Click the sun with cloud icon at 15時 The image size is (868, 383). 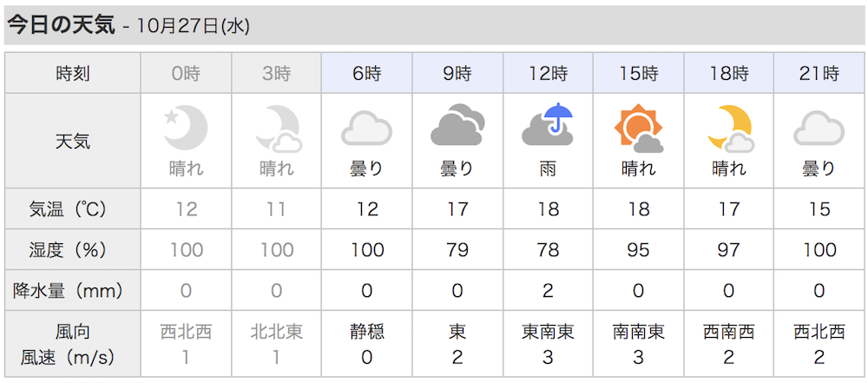638,128
